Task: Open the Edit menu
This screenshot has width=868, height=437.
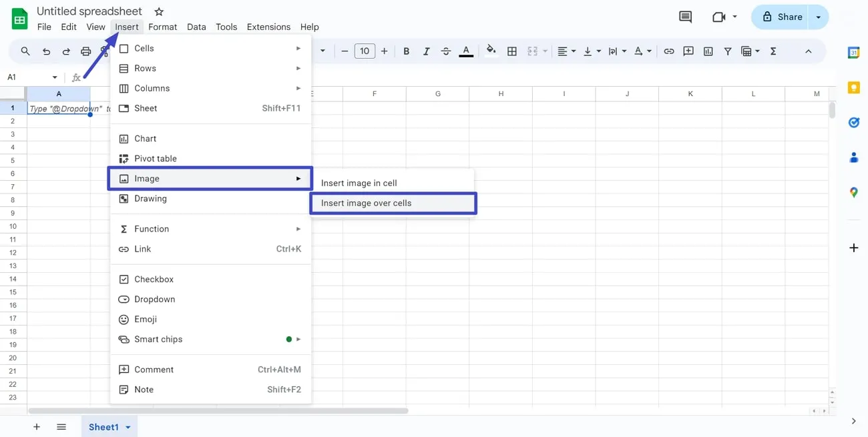Action: 69,27
